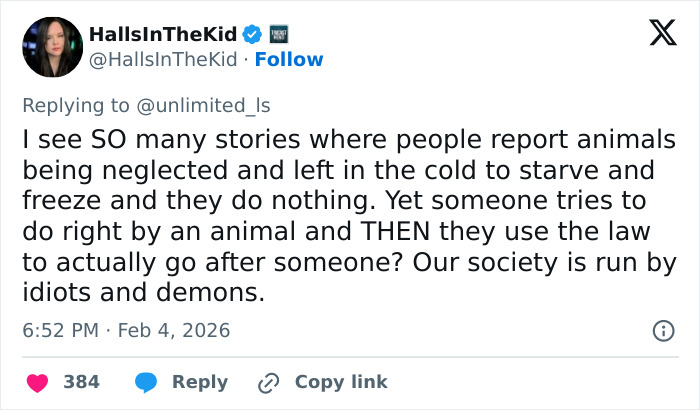Click the blue reply speech bubble icon
The height and width of the screenshot is (410, 700).
[x=145, y=382]
